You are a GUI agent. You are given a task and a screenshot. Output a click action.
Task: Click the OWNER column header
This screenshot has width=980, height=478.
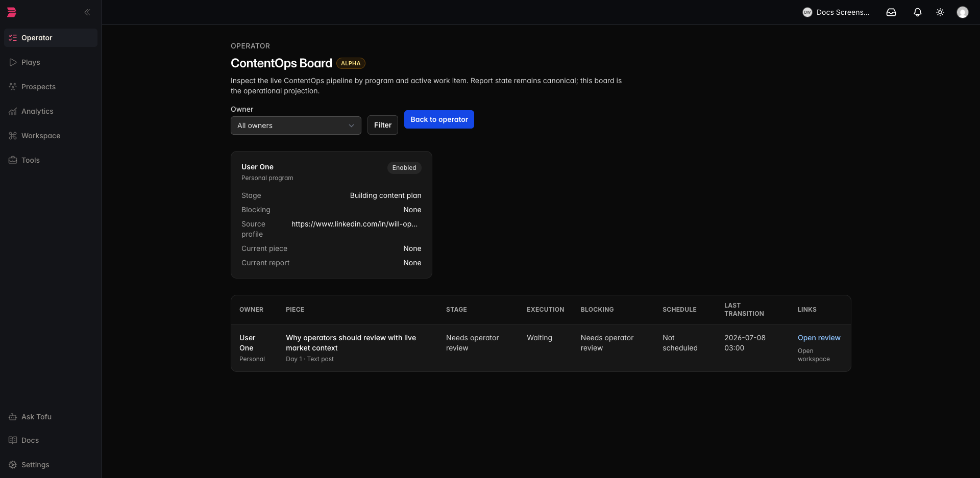[x=251, y=310]
